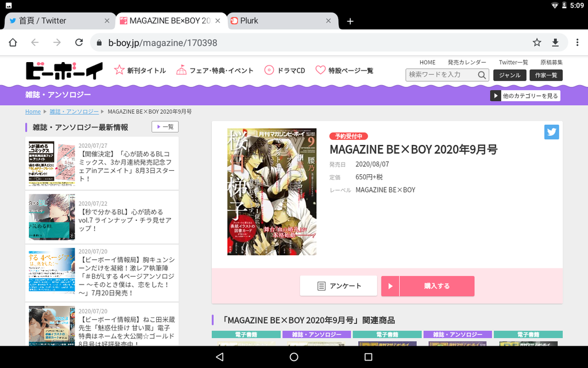588x368 pixels.
Task: Switch to the Plurk tab
Action: point(283,21)
